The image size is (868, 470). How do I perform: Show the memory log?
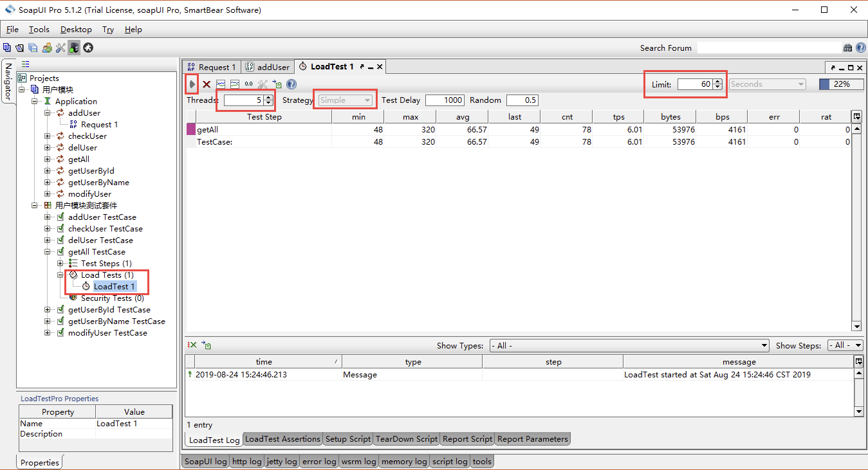click(x=404, y=461)
